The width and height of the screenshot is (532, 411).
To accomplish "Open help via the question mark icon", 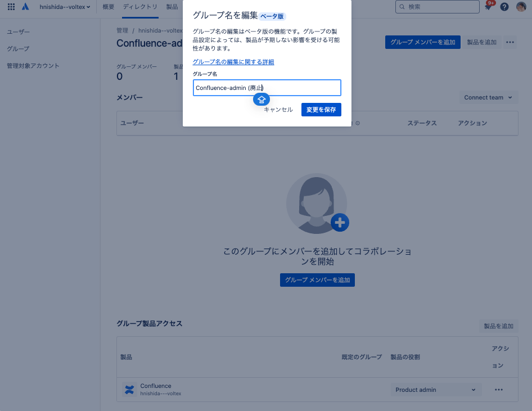I will pos(504,7).
